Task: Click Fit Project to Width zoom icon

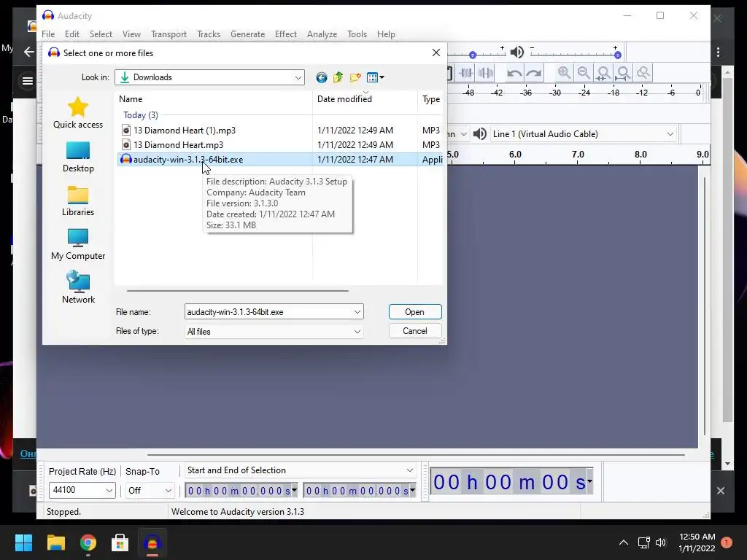Action: coord(623,73)
